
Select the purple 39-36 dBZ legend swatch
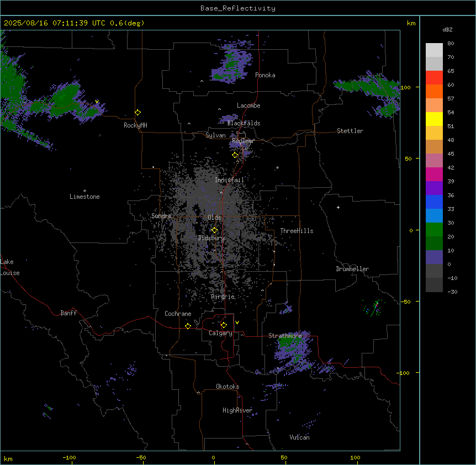(x=434, y=188)
